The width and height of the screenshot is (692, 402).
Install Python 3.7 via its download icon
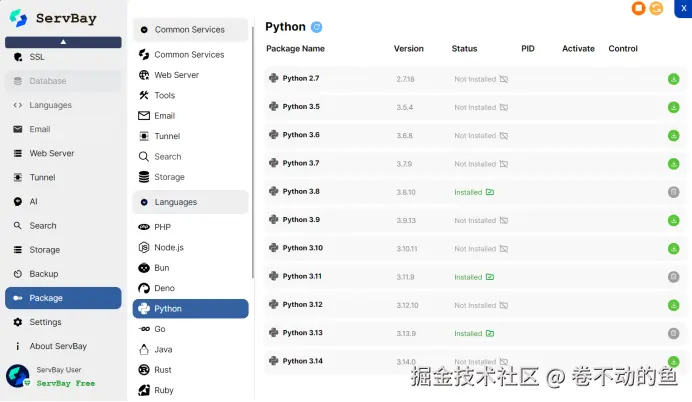(673, 164)
